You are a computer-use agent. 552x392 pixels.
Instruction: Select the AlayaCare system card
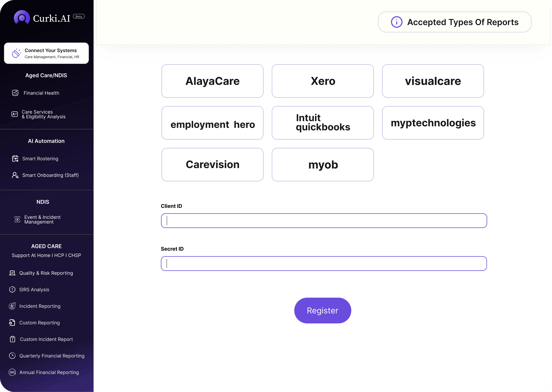[212, 81]
